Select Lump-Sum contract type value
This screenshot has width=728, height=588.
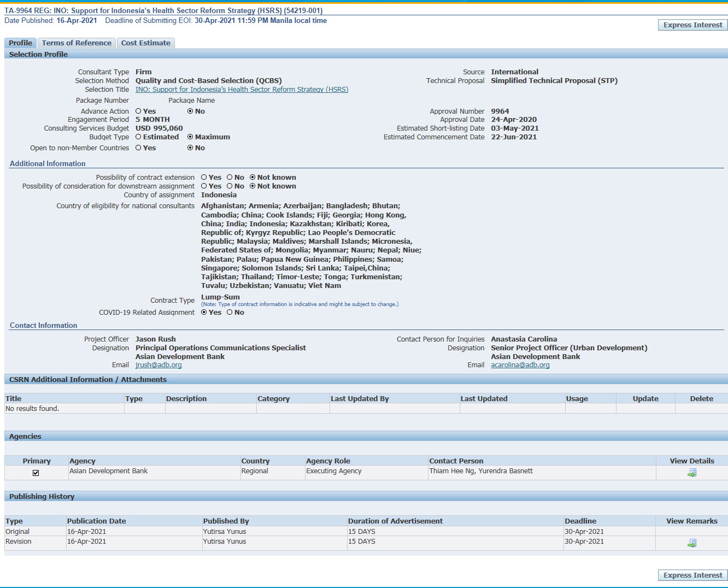tap(220, 297)
